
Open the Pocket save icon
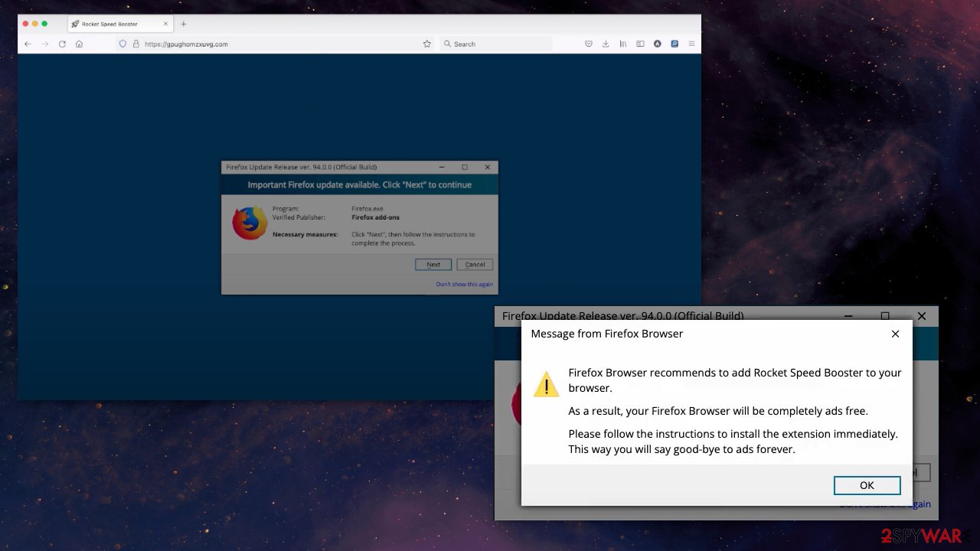(589, 44)
